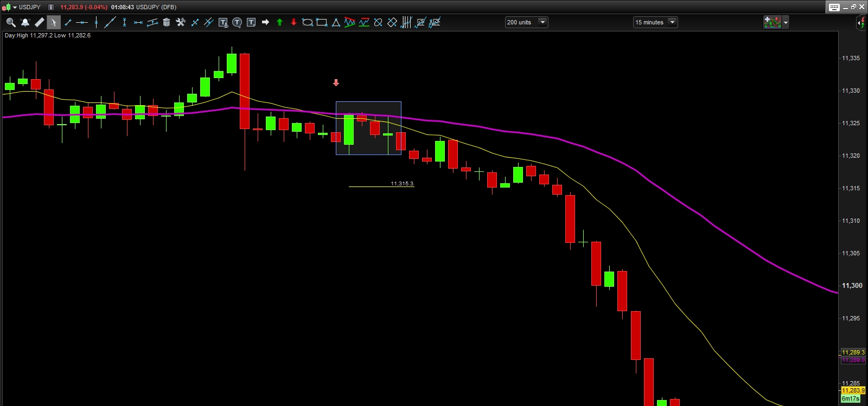The image size is (868, 406).
Task: Select the crossed diamond Gann box tool
Action: [392, 22]
